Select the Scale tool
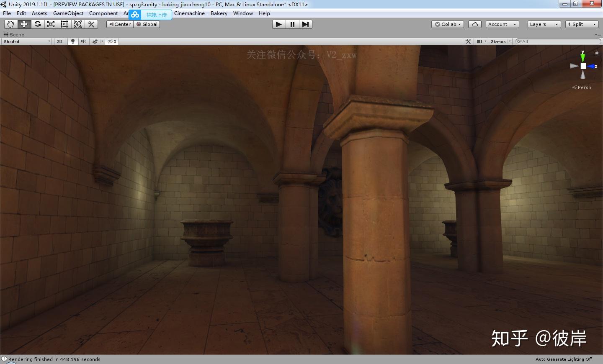The height and width of the screenshot is (364, 603). pyautogui.click(x=51, y=24)
